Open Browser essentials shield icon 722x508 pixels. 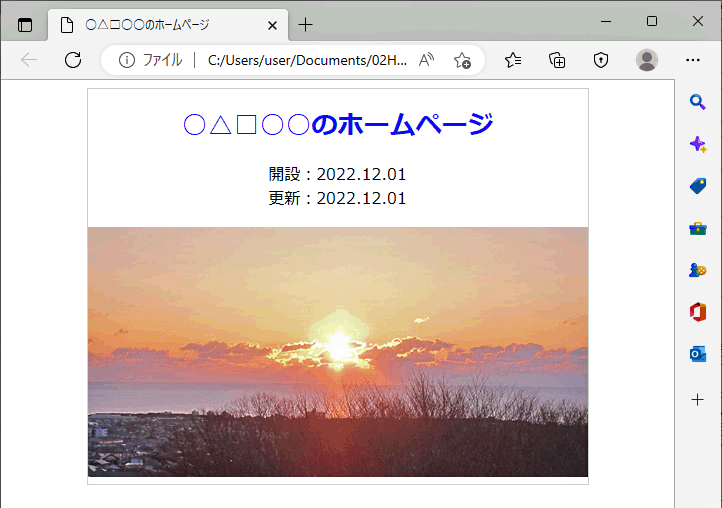click(x=601, y=60)
